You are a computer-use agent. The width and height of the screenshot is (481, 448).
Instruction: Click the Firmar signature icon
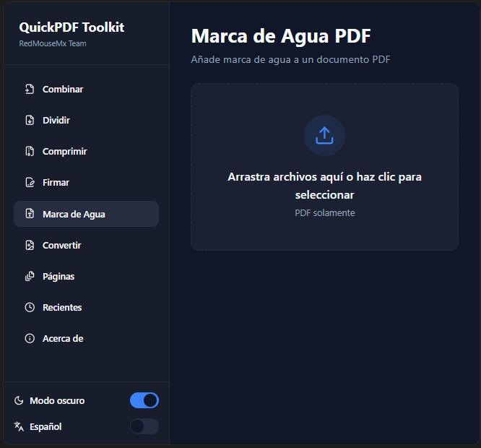point(30,183)
